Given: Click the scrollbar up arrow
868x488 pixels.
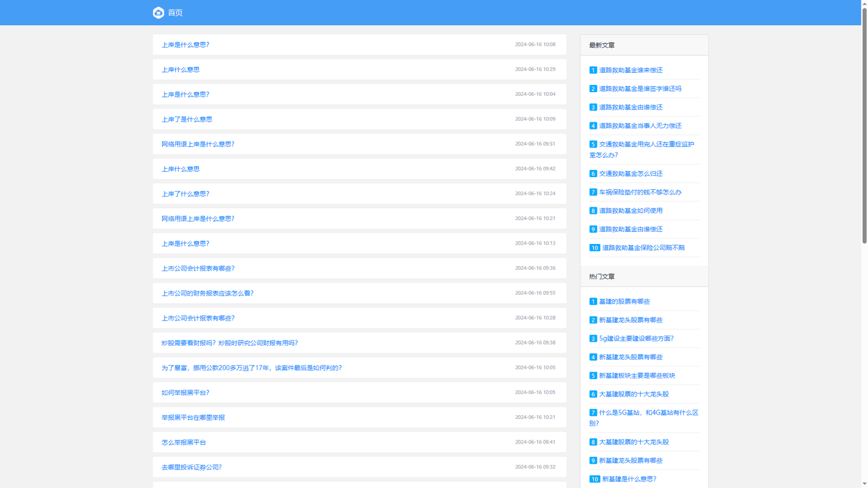Looking at the screenshot, I should [864, 3].
